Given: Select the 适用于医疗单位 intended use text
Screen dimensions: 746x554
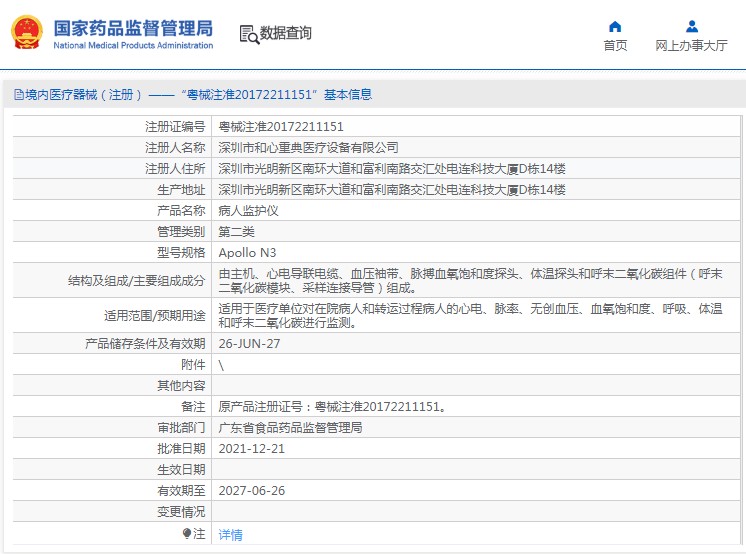Looking at the screenshot, I should point(471,316).
